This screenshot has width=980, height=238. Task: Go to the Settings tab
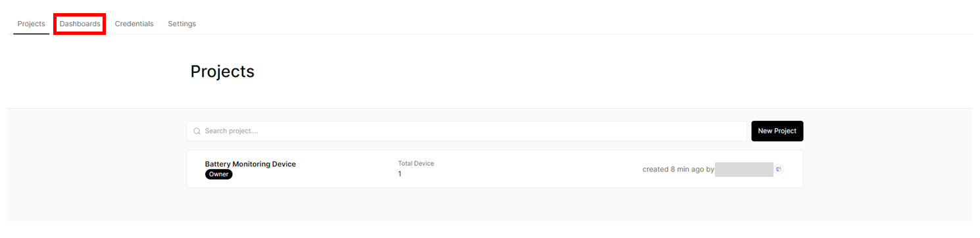coord(182,24)
